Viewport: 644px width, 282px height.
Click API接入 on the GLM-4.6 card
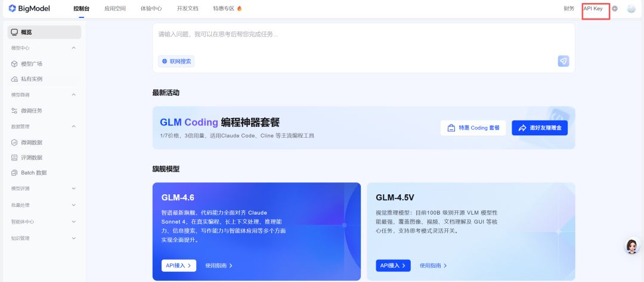click(x=179, y=265)
